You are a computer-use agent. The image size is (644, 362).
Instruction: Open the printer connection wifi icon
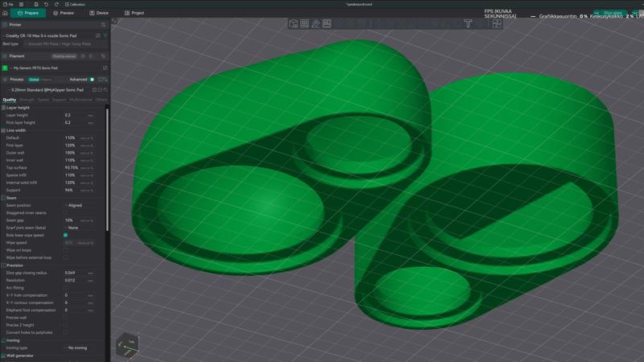pyautogui.click(x=105, y=35)
